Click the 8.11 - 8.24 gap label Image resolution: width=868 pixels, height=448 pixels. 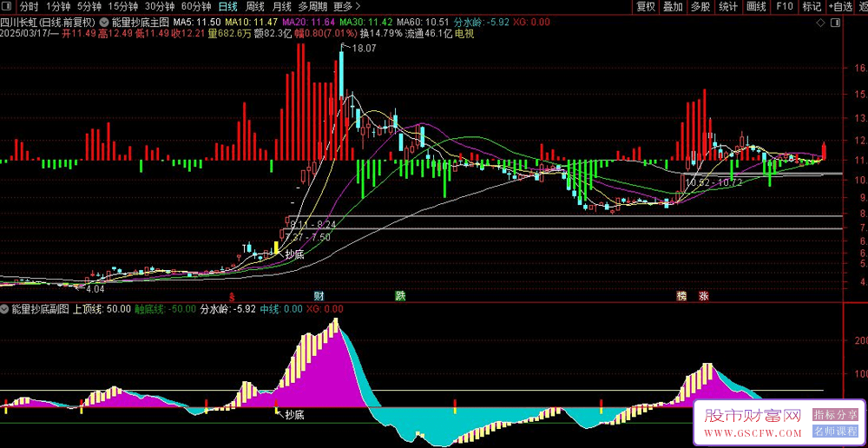point(312,224)
